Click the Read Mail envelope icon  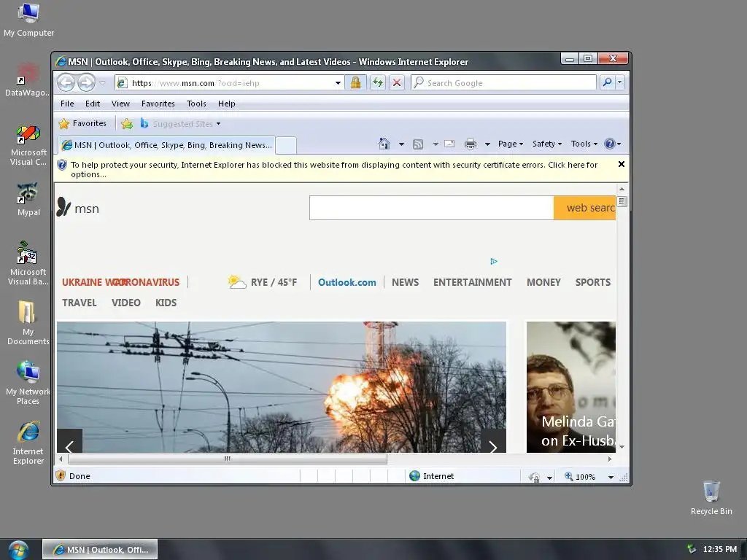point(449,144)
